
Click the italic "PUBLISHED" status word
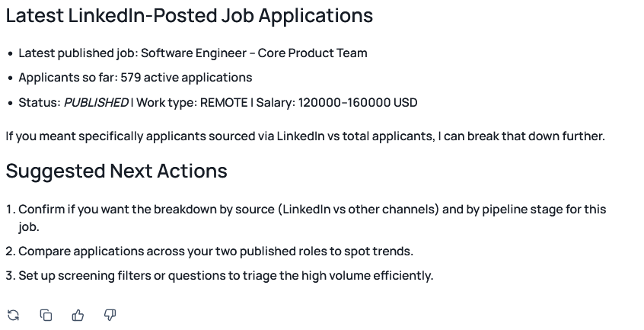[x=96, y=103]
